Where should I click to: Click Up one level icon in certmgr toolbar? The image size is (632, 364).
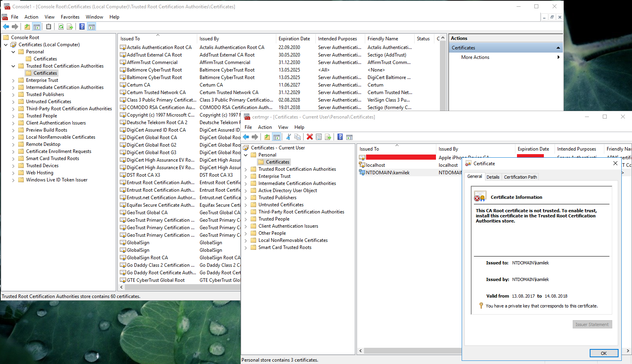click(x=267, y=137)
